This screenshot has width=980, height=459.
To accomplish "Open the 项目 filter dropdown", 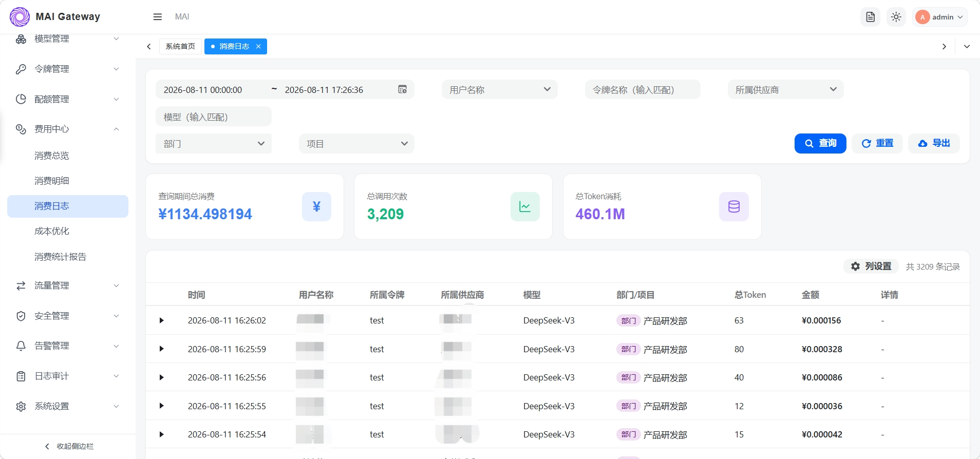I will 356,144.
